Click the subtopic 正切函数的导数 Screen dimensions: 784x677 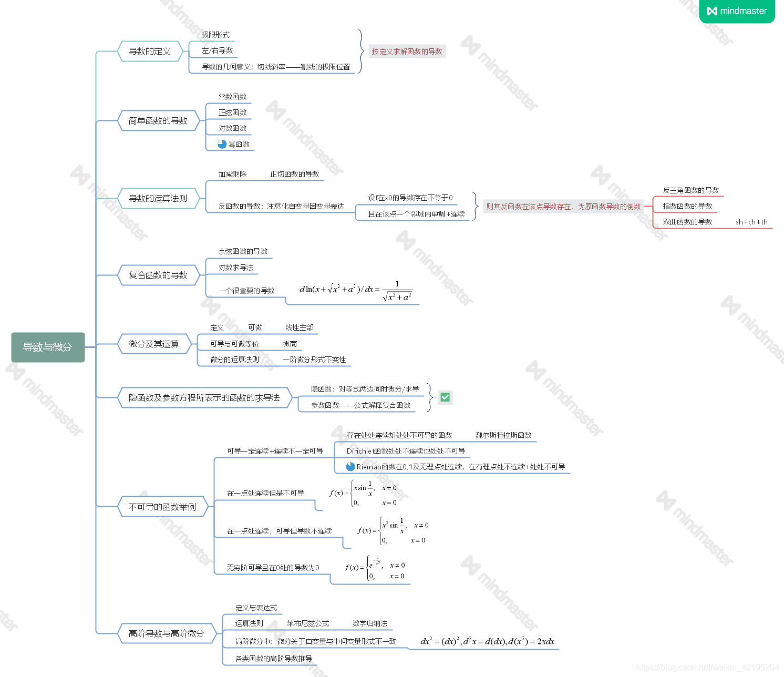(295, 174)
